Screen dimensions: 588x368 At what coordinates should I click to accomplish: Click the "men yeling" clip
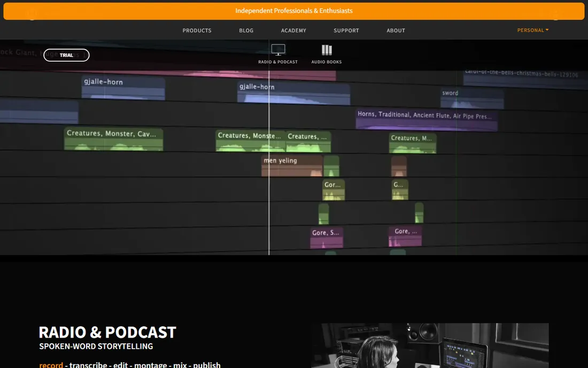[292, 165]
